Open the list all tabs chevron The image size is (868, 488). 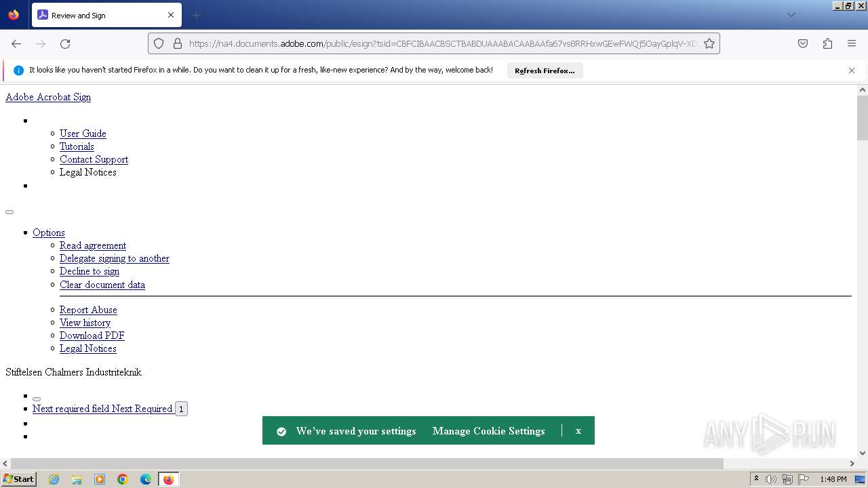tap(791, 15)
